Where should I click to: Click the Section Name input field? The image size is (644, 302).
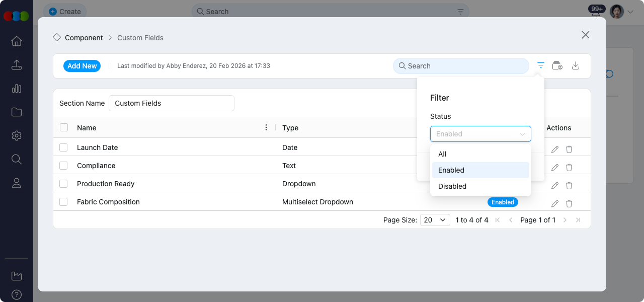click(172, 103)
